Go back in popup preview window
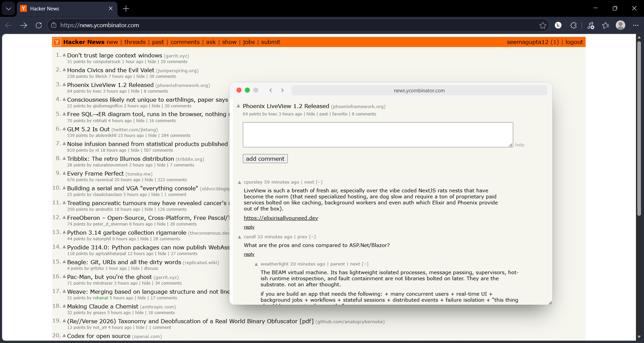Viewport: 644px width, 343px height. [x=271, y=90]
